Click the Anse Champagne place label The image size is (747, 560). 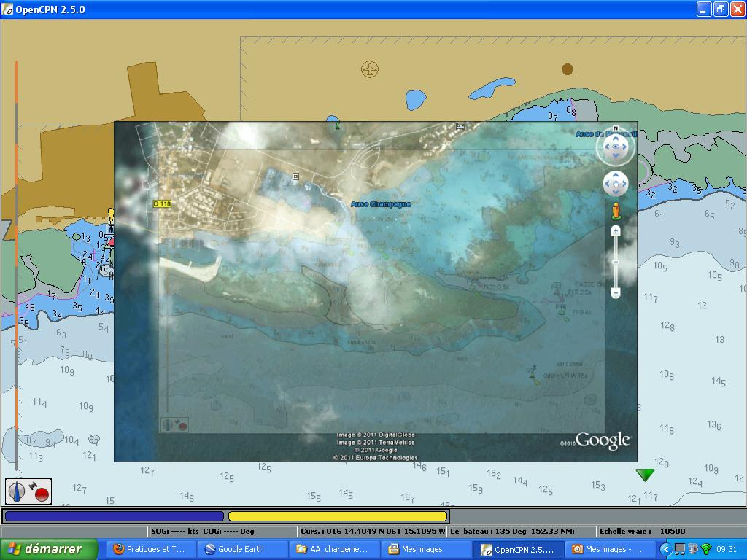pos(381,204)
